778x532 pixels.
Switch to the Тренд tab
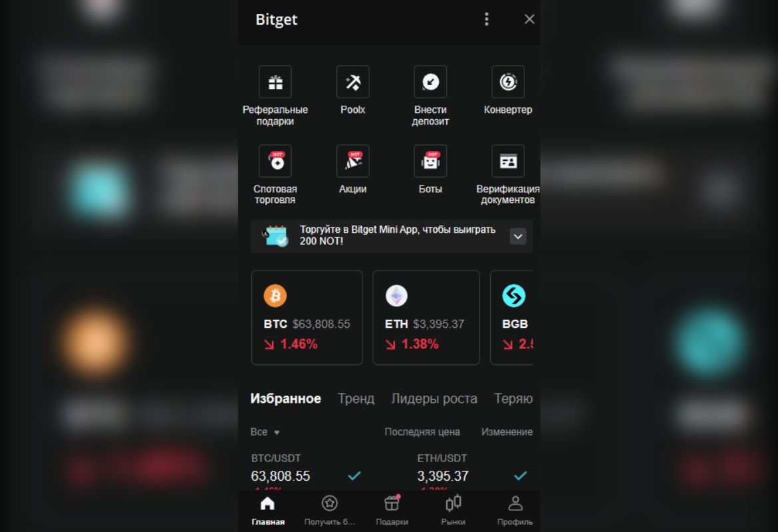(x=356, y=398)
